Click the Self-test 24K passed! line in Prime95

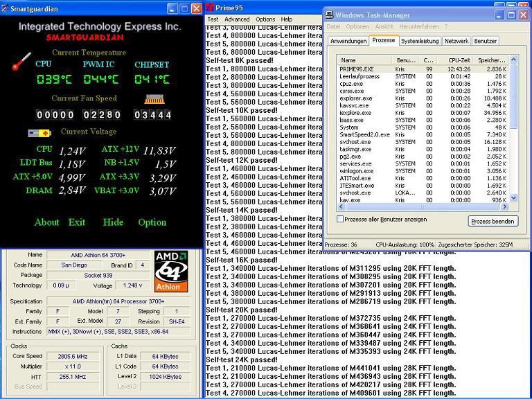pos(242,360)
